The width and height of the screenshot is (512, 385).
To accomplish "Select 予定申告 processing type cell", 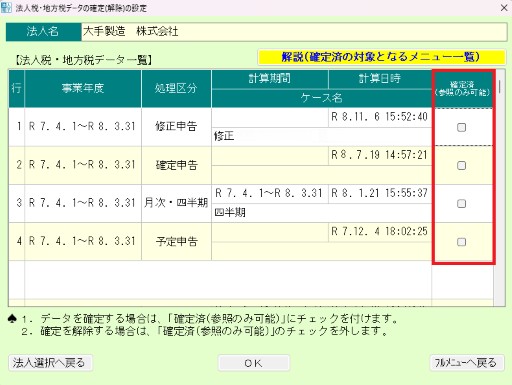I will [x=176, y=242].
